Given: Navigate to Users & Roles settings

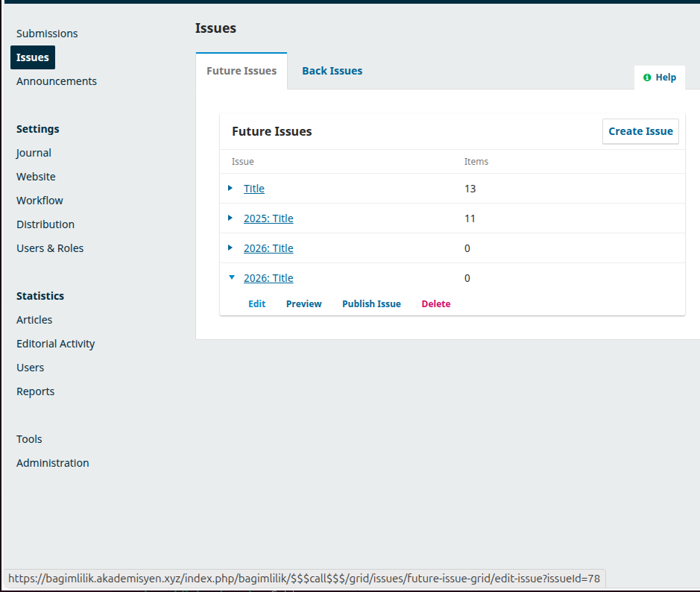Looking at the screenshot, I should pos(50,248).
